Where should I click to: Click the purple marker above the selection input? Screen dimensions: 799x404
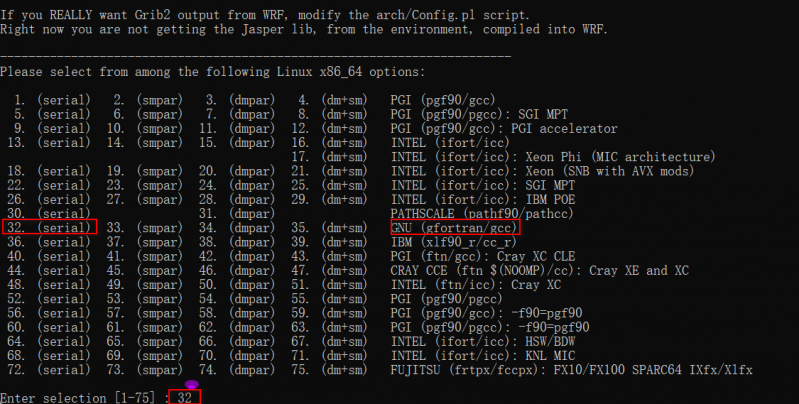coord(192,383)
